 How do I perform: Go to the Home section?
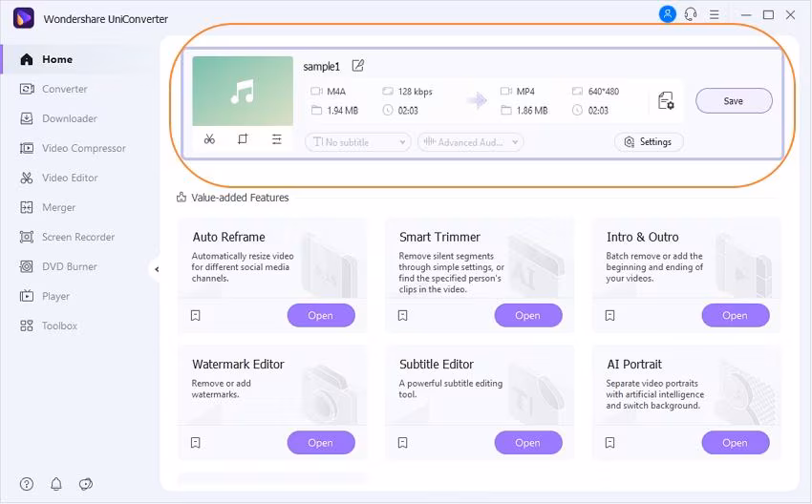[80, 59]
